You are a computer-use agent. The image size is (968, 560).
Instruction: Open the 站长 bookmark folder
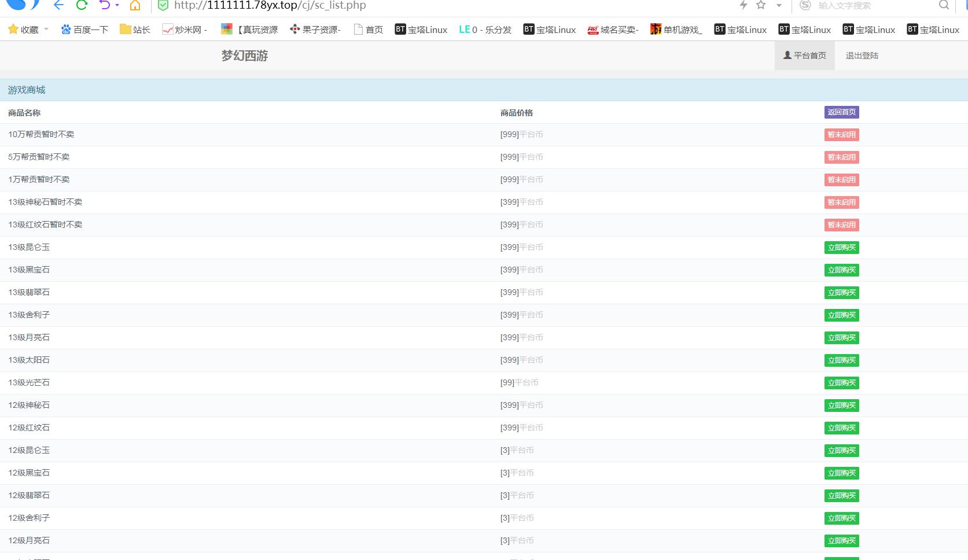click(x=135, y=30)
